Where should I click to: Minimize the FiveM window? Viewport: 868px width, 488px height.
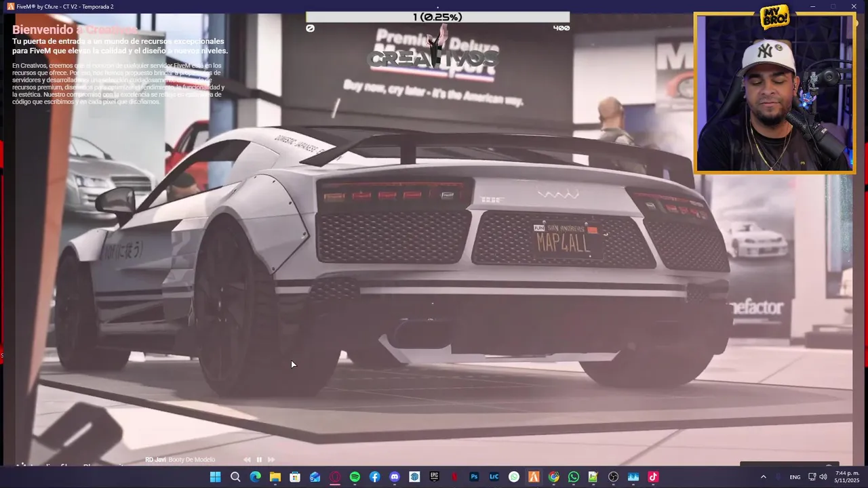[812, 7]
